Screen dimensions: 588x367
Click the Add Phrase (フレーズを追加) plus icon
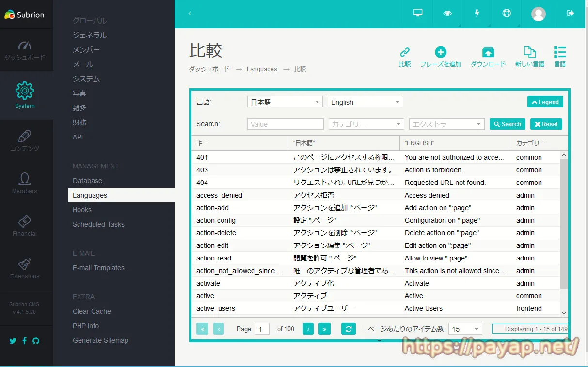pyautogui.click(x=440, y=53)
